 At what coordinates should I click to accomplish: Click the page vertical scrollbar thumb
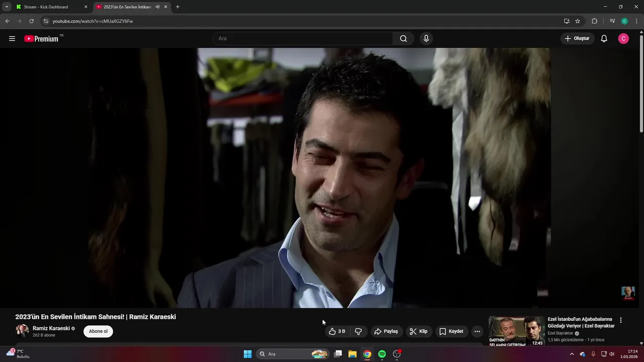point(641,84)
